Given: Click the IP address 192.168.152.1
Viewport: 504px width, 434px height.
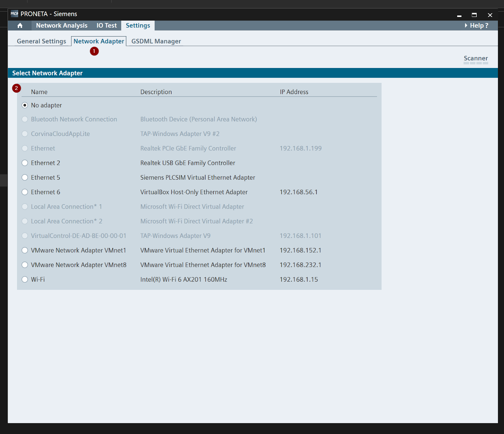Looking at the screenshot, I should pyautogui.click(x=301, y=250).
